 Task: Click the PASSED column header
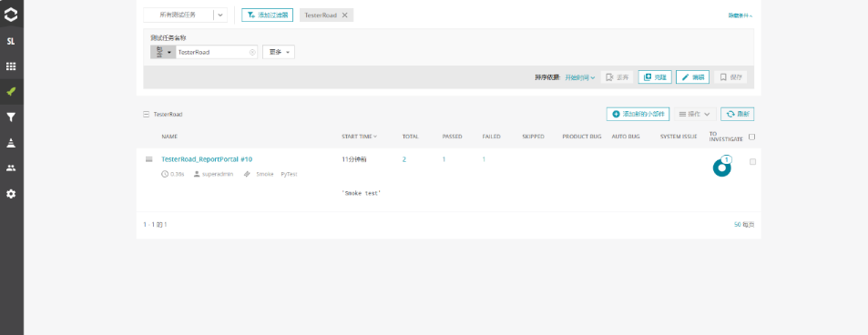point(453,137)
